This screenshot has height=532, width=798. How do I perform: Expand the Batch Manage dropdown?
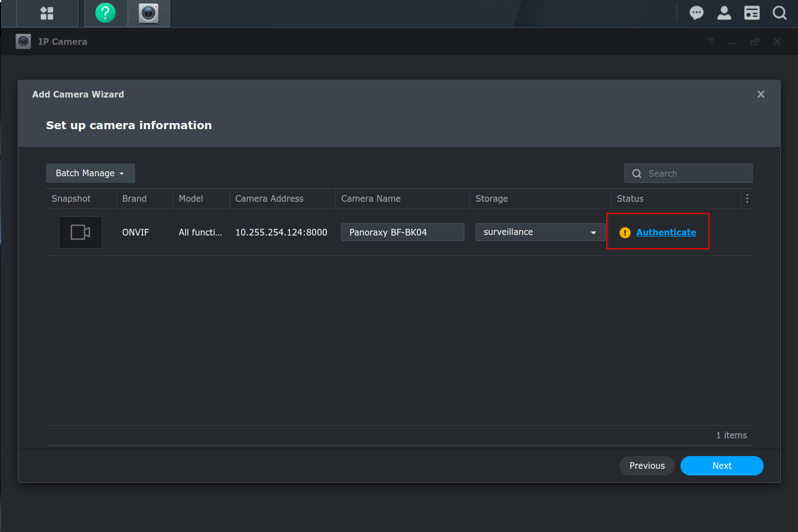tap(90, 173)
